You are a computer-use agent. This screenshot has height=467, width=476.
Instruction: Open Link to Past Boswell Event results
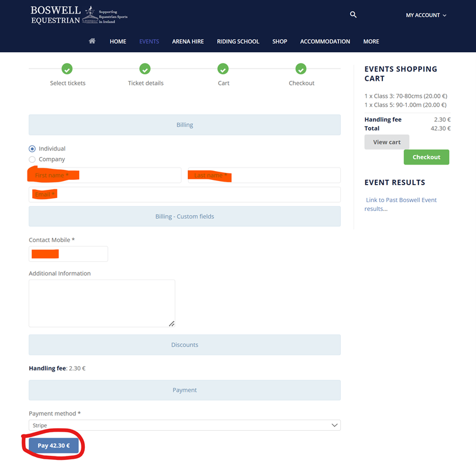point(400,204)
